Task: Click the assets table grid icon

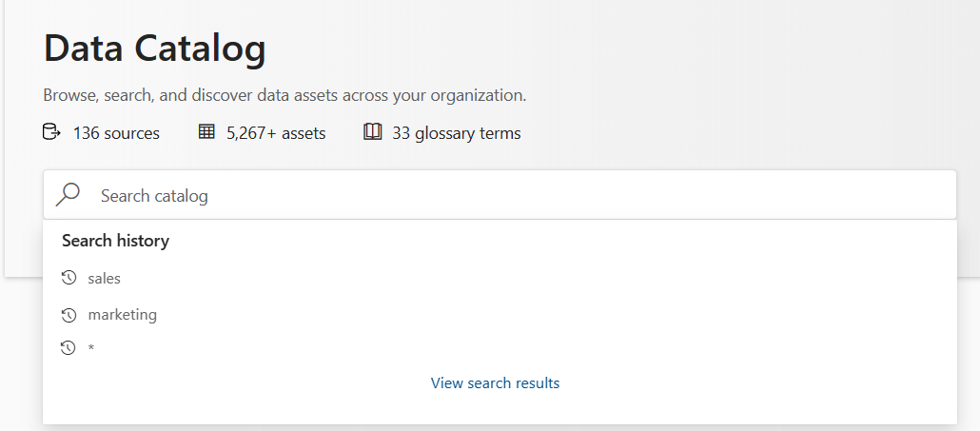Action: [206, 132]
